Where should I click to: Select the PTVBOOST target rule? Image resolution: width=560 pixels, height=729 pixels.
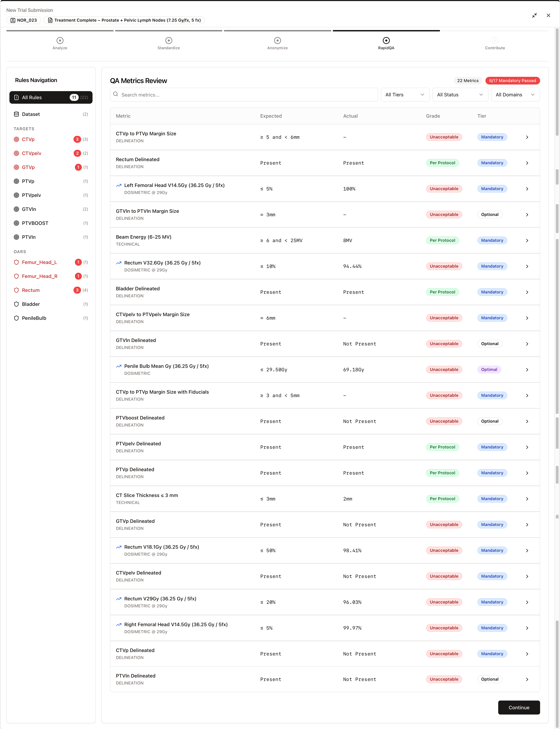[51, 223]
